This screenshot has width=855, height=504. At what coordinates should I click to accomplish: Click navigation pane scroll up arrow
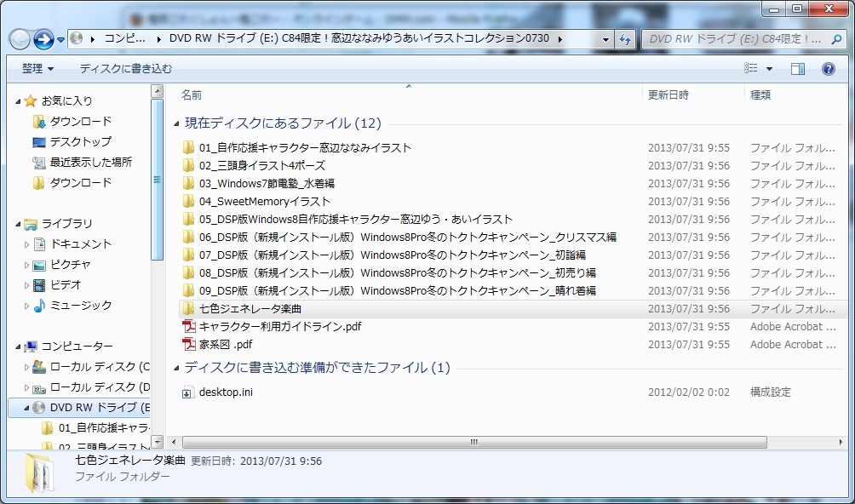[157, 91]
